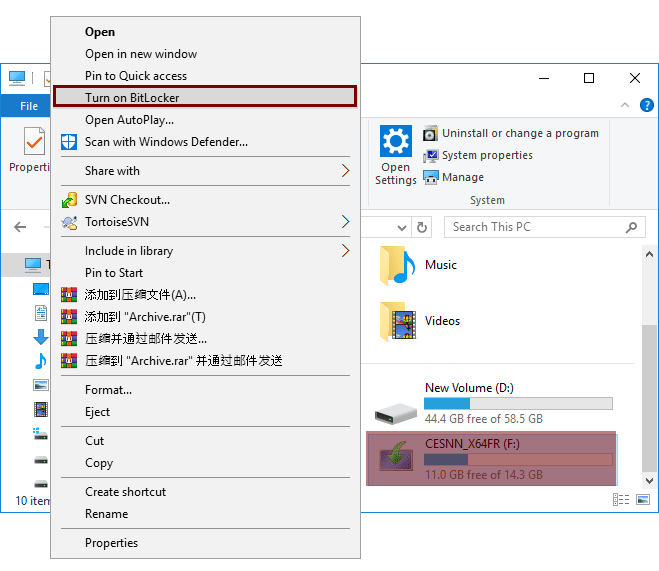This screenshot has height=571, width=659.
Task: Click the F: drive usage bar
Action: pos(518,459)
